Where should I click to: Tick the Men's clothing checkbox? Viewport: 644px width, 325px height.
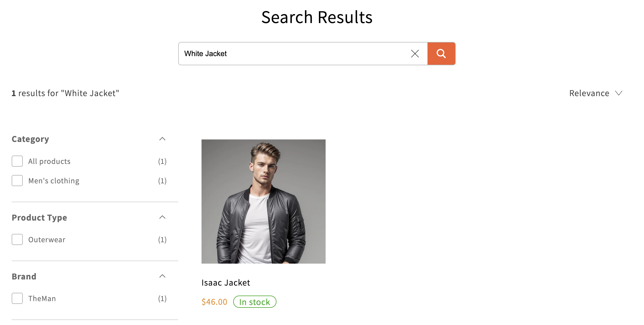pos(17,181)
